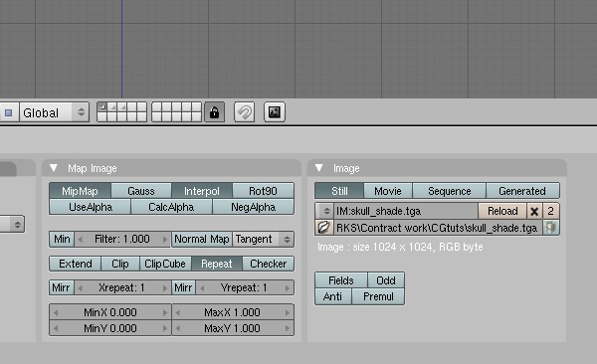Enable the Odd toggle

coord(386,280)
